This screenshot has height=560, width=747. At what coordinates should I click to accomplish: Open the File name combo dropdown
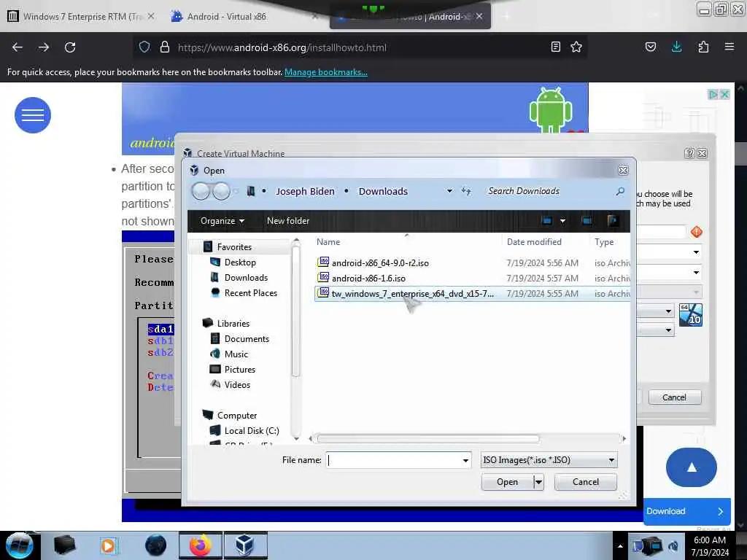point(465,461)
